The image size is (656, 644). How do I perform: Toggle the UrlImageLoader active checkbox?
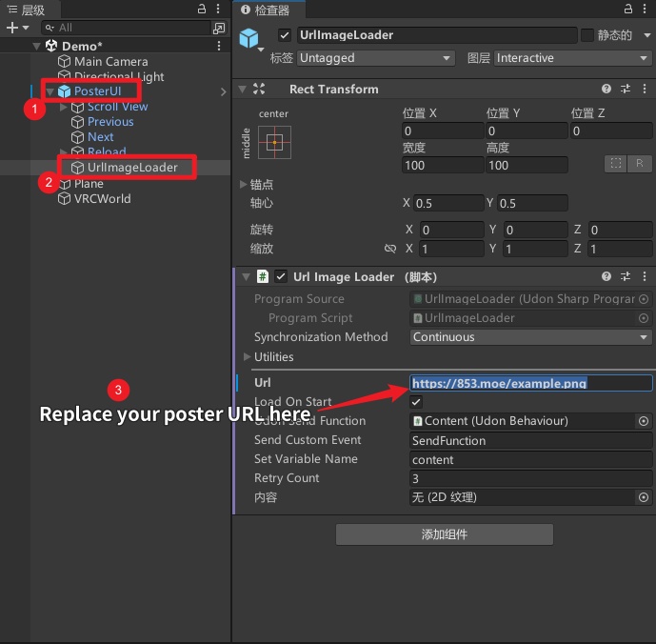[x=285, y=35]
